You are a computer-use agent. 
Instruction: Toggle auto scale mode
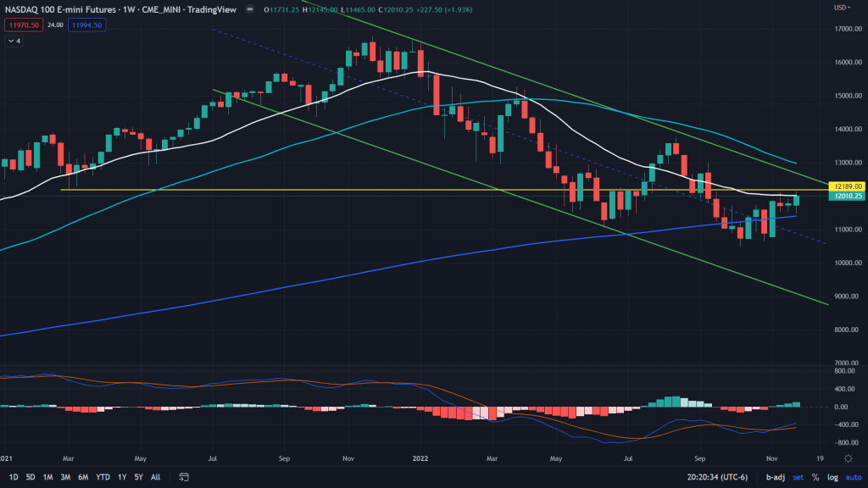click(x=853, y=478)
